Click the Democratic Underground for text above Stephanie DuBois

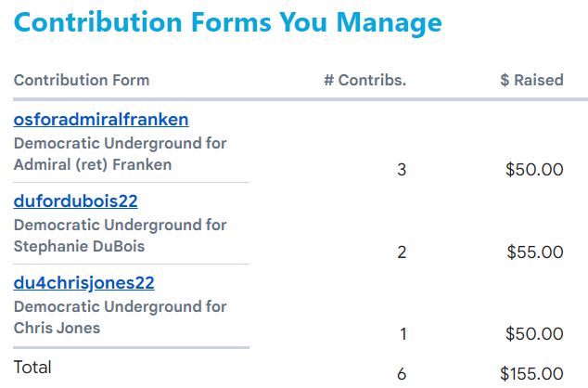pyautogui.click(x=120, y=226)
